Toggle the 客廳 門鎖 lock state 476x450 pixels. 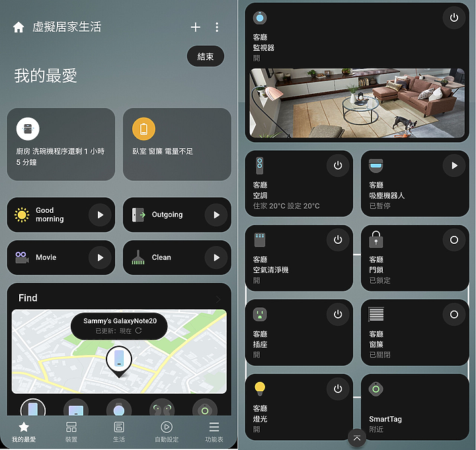point(454,240)
